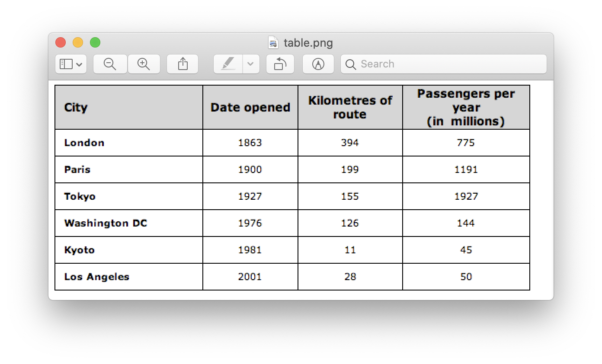The width and height of the screenshot is (602, 364).
Task: Click the table.png window title
Action: 308,43
